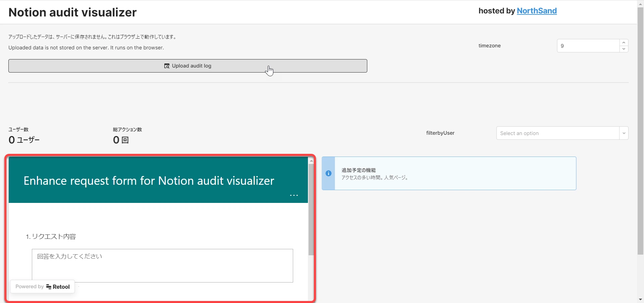Click the page scrollbar down arrow

(640, 299)
